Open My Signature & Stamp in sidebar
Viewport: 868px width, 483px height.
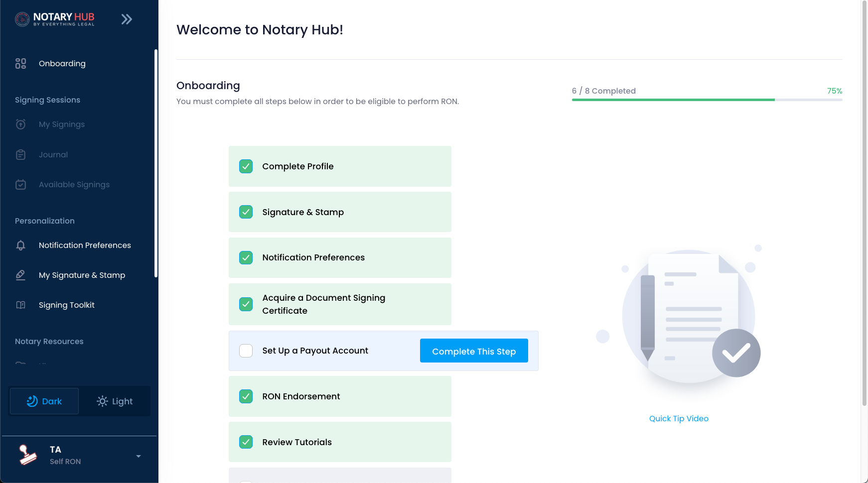[82, 275]
